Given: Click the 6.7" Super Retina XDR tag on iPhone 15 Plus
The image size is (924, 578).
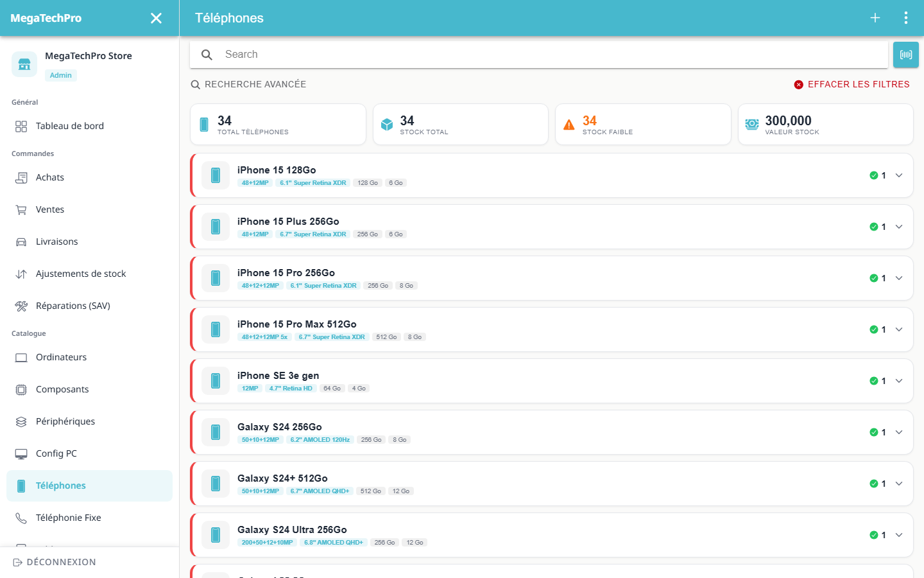Looking at the screenshot, I should 313,234.
